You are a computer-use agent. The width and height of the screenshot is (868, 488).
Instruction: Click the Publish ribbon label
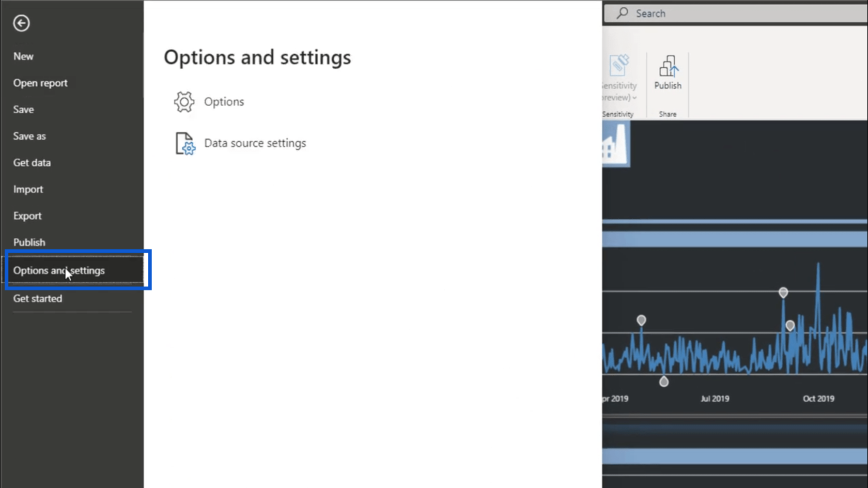(668, 85)
